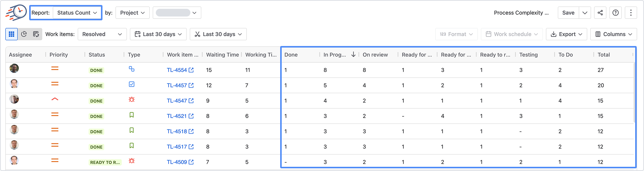Expand the arrow next to Save
Screen dimensions: 644x171
(x=585, y=13)
